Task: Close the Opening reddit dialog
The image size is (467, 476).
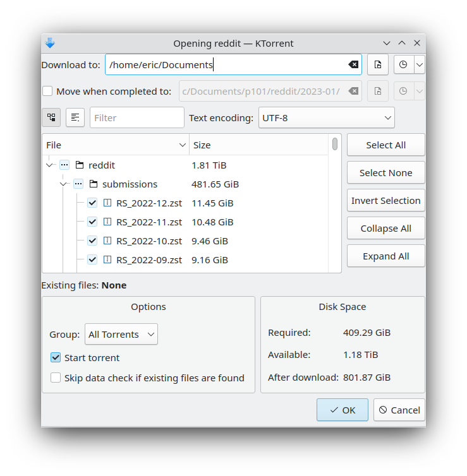Action: pyautogui.click(x=417, y=43)
